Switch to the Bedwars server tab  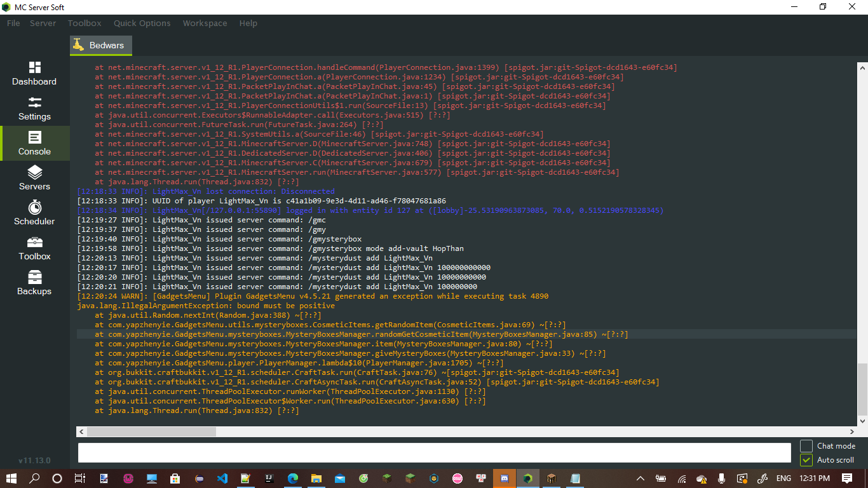(101, 45)
